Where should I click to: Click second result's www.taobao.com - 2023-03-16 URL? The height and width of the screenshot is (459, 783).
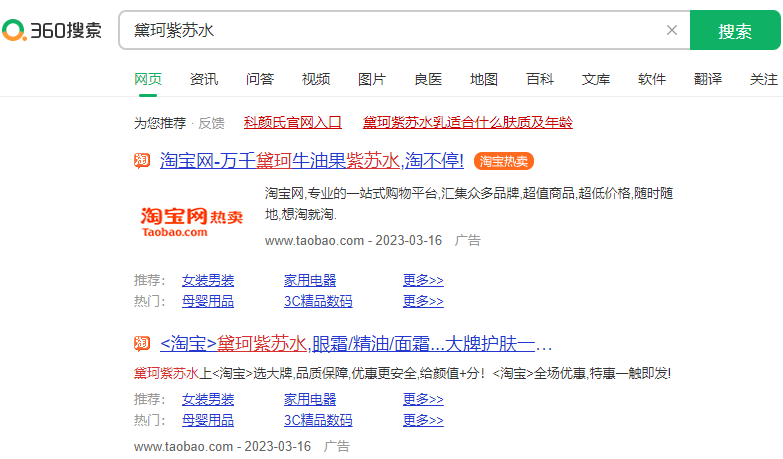click(222, 446)
